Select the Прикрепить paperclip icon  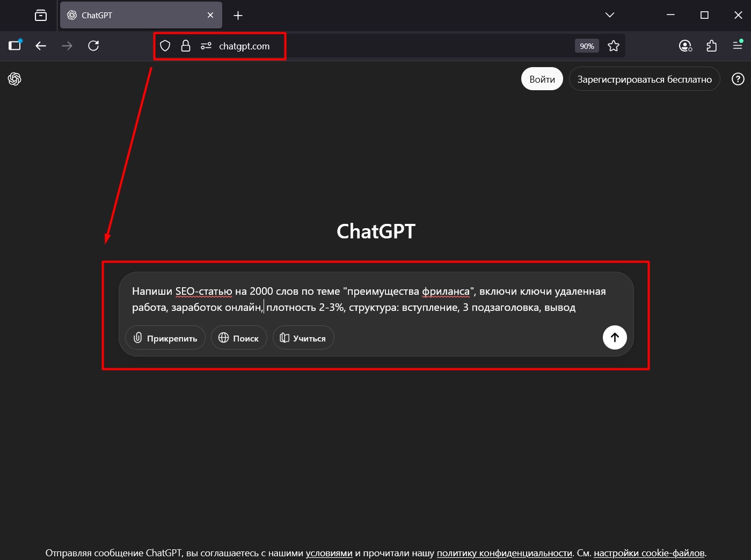pyautogui.click(x=137, y=337)
